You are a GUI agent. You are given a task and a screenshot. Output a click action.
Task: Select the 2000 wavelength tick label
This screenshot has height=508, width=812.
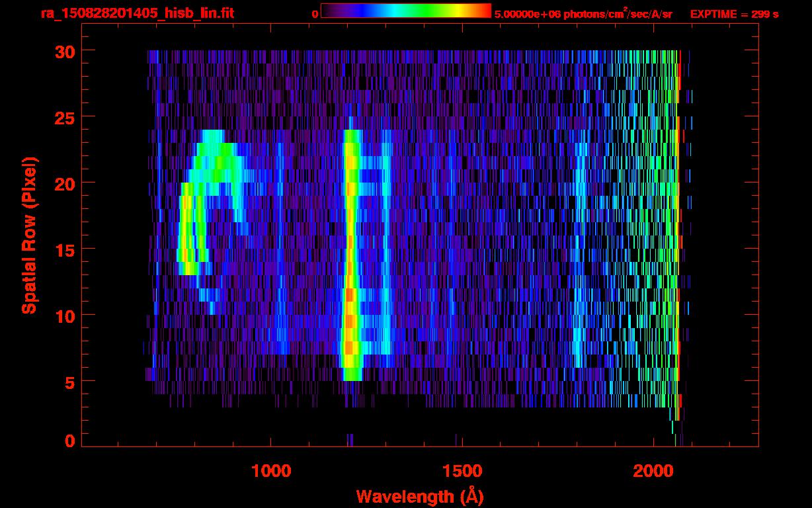point(653,471)
